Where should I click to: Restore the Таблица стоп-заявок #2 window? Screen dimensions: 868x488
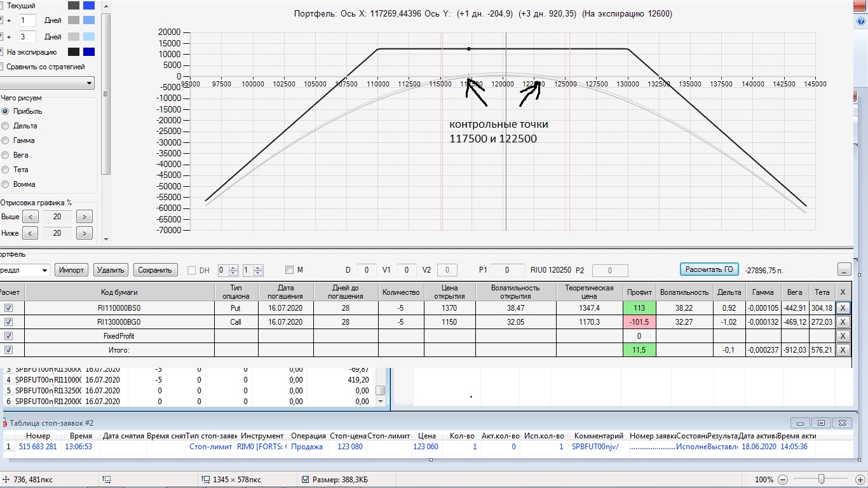pyautogui.click(x=821, y=423)
